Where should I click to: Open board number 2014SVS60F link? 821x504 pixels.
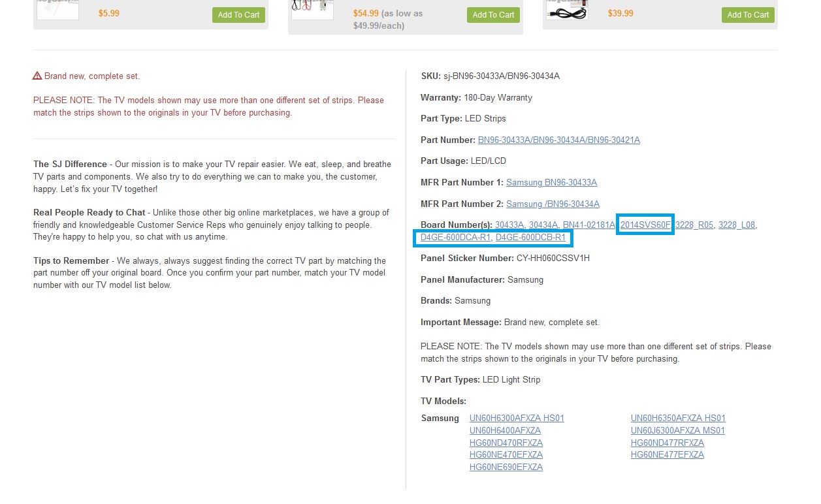click(645, 225)
